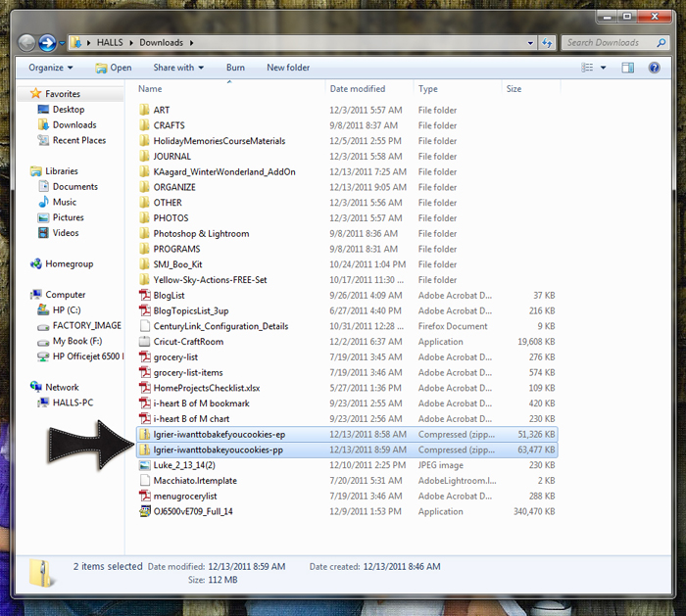Open recent pages dropdown beside Forward arrow
686x616 pixels.
[62, 43]
